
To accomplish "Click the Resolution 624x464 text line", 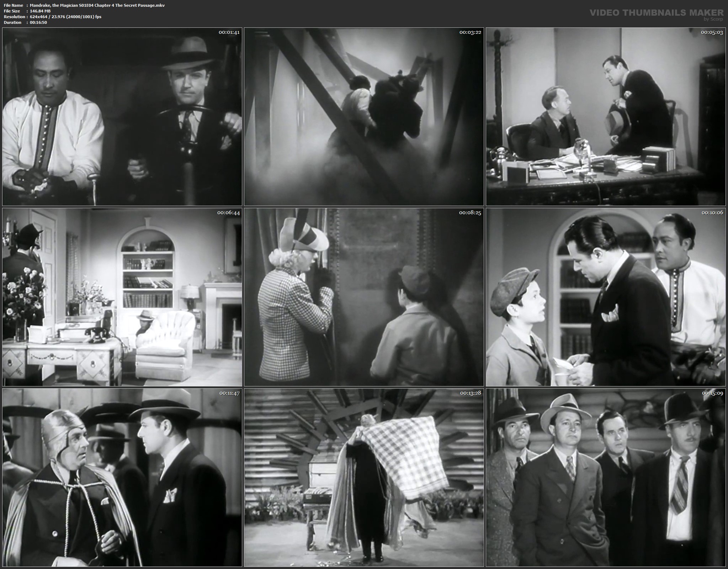I will 53,17.
